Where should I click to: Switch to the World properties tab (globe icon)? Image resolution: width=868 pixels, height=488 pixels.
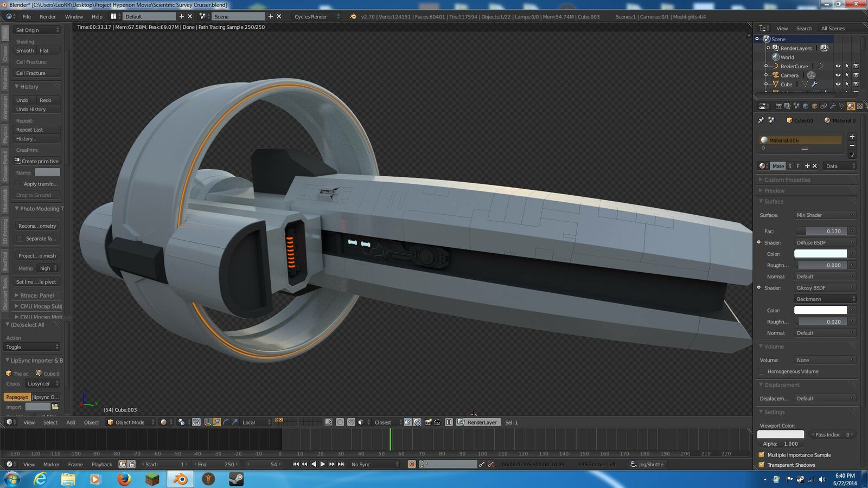click(x=806, y=106)
